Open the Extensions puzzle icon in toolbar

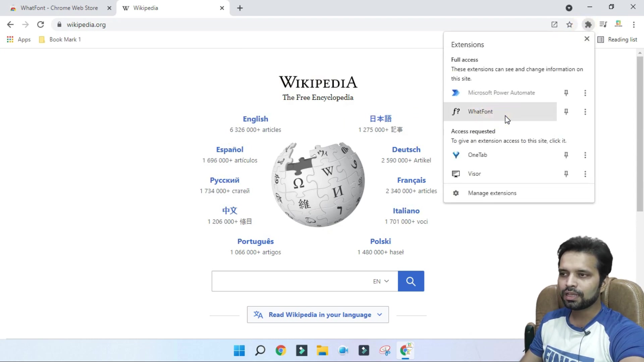[x=588, y=24]
